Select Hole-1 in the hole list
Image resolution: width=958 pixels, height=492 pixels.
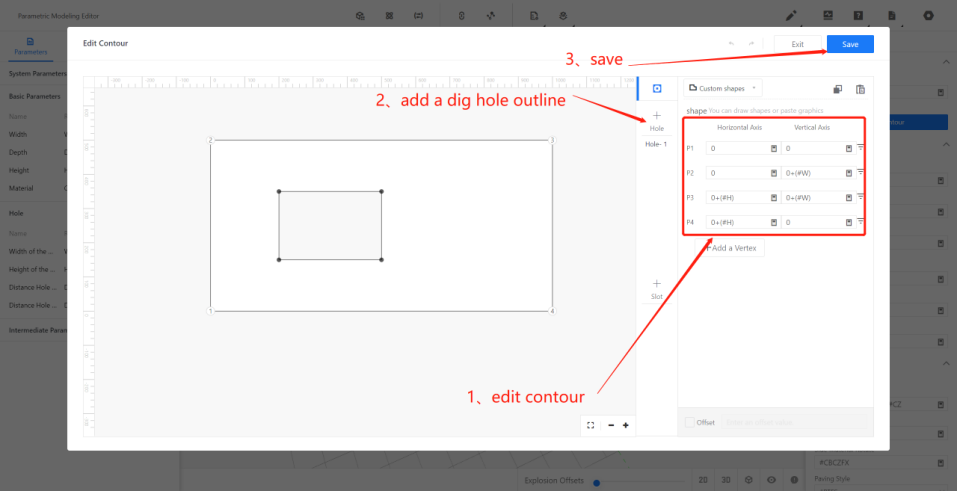657,145
